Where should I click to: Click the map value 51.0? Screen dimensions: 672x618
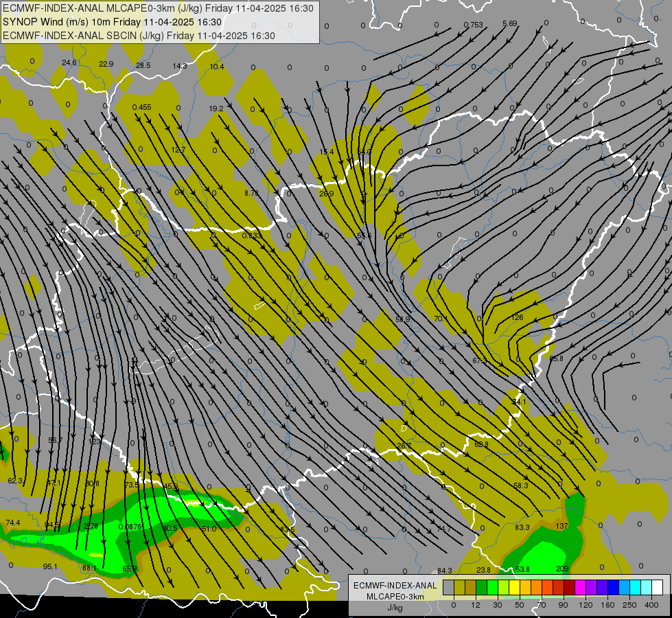pos(209,529)
